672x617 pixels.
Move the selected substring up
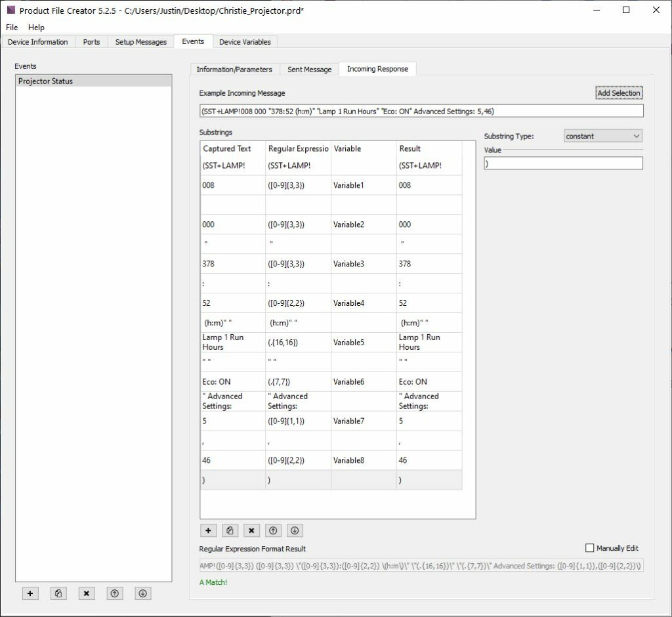[x=273, y=530]
